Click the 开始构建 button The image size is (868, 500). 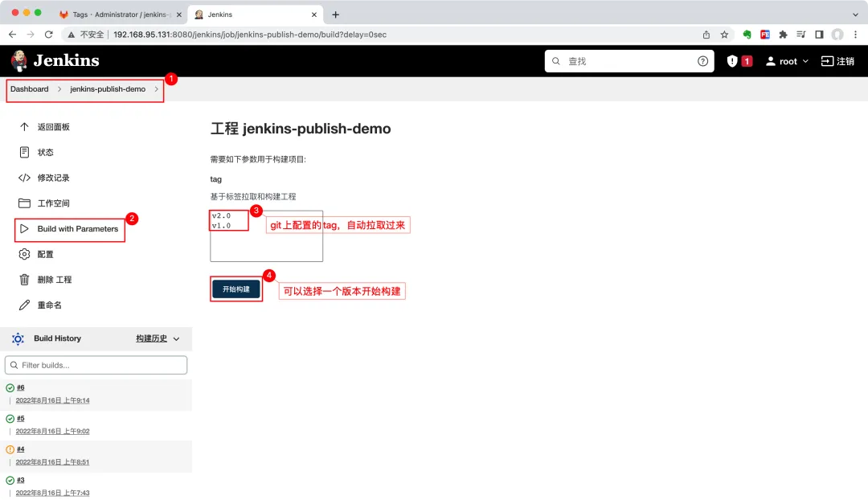pos(236,289)
